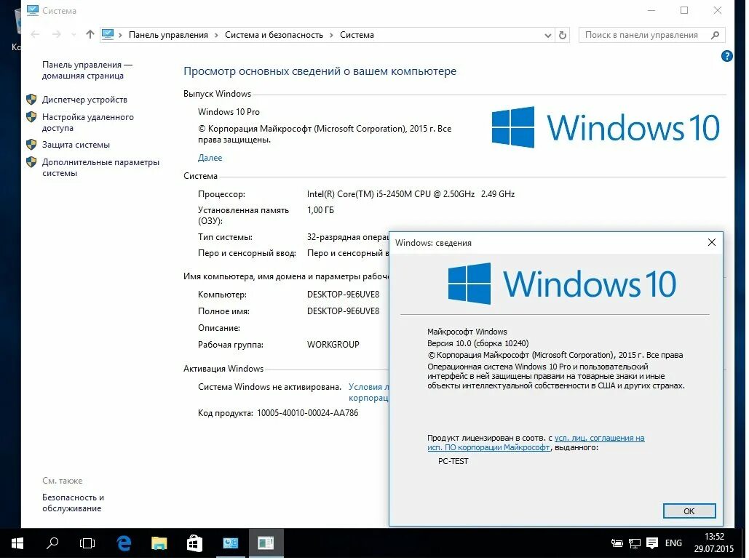Viewport: 749px width, 560px height.
Task: Click full name DESKTOP-9E6UVE8 beside Полное имя
Action: (x=343, y=311)
